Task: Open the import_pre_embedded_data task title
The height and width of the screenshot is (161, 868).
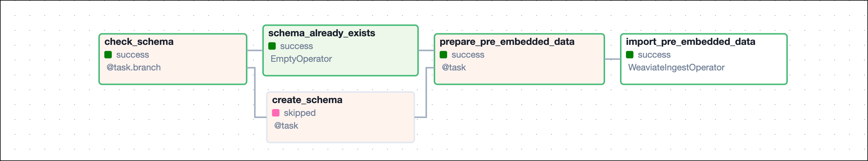Action: point(690,42)
